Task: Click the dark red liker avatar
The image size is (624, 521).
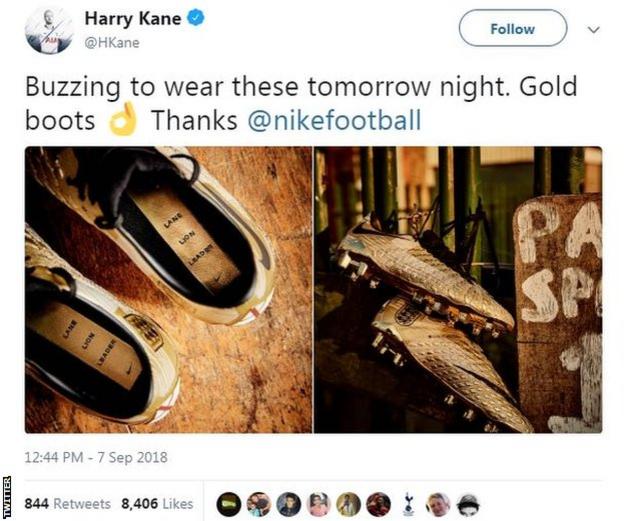Action: (x=378, y=504)
